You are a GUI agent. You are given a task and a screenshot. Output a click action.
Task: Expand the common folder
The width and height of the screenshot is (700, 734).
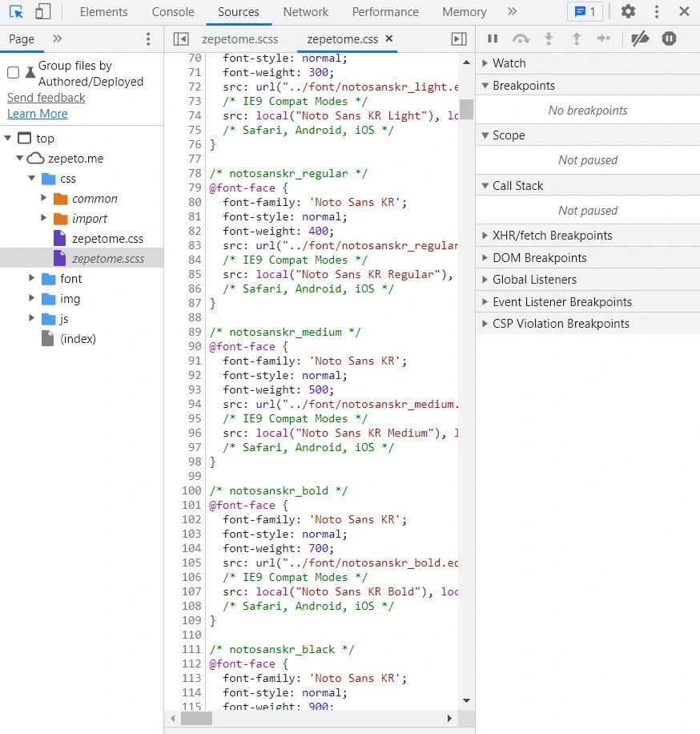pyautogui.click(x=43, y=198)
